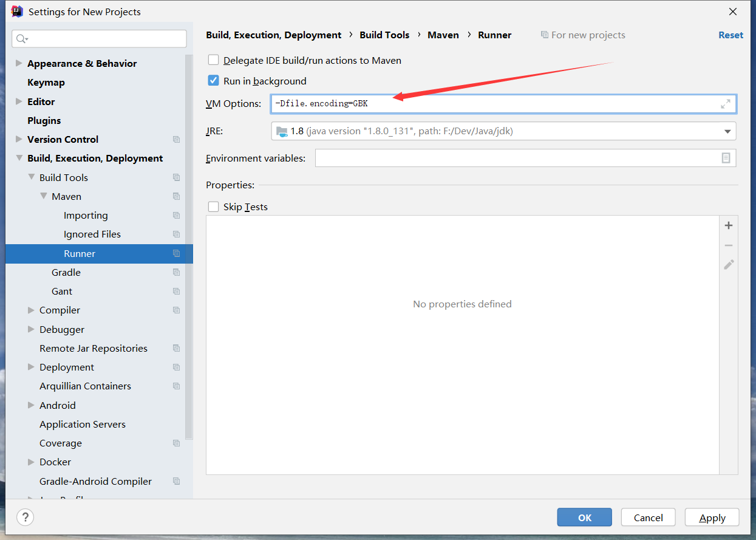
Task: Select Gradle in Build Tools
Action: [66, 272]
